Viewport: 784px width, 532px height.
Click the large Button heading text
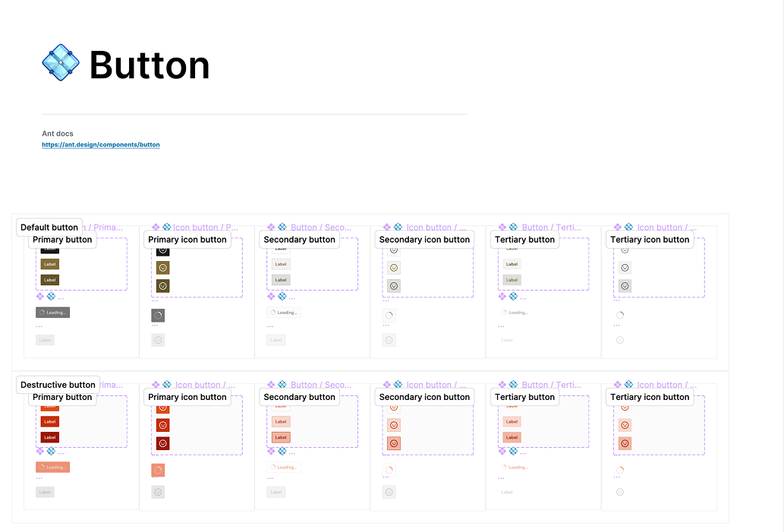(x=150, y=65)
